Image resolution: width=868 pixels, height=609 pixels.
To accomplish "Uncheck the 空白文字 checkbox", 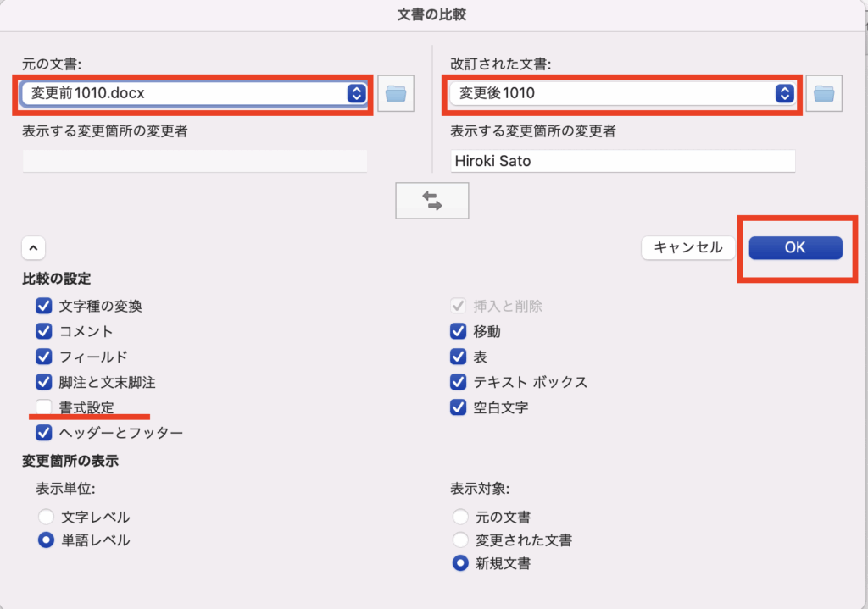I will coord(459,407).
